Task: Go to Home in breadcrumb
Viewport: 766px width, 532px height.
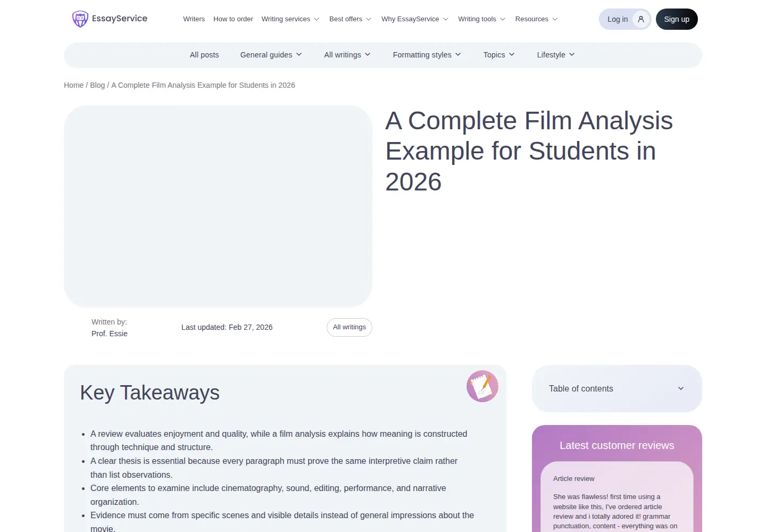Action: pyautogui.click(x=73, y=85)
